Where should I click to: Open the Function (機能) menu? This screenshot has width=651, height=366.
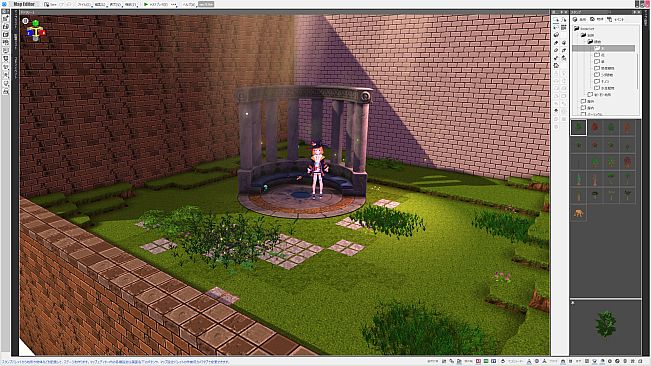point(131,4)
